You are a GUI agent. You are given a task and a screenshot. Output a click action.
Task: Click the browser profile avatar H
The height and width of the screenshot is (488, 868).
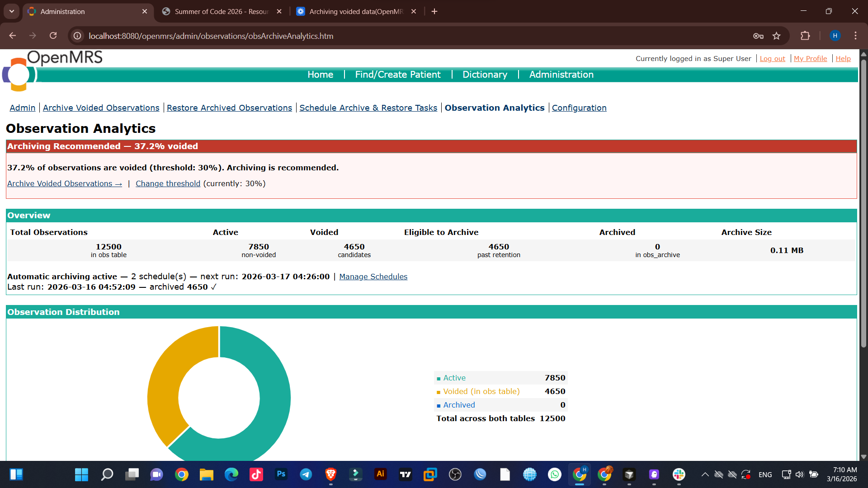pos(835,36)
